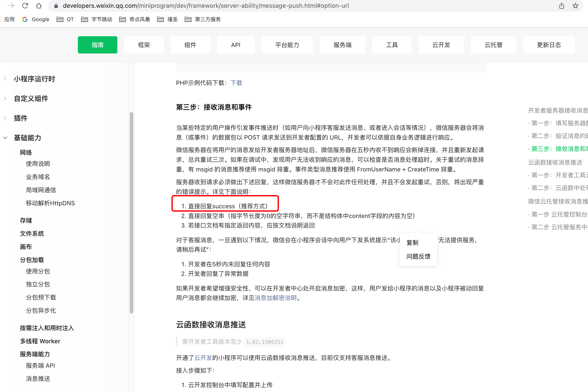The width and height of the screenshot is (588, 392).
Task: Click the browser home icon
Action: click(39, 6)
